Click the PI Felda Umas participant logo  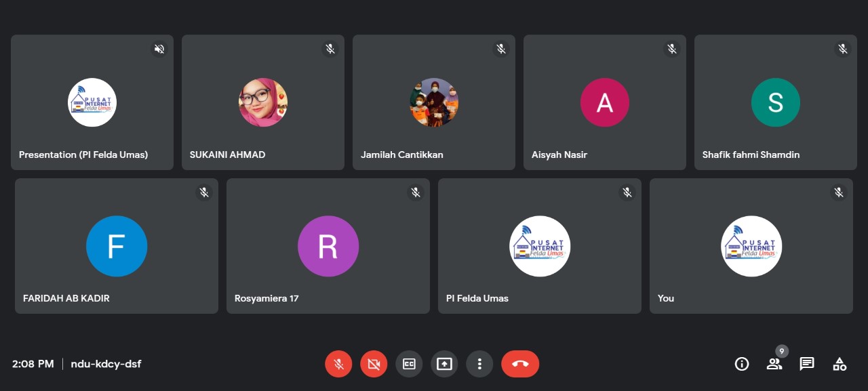540,246
